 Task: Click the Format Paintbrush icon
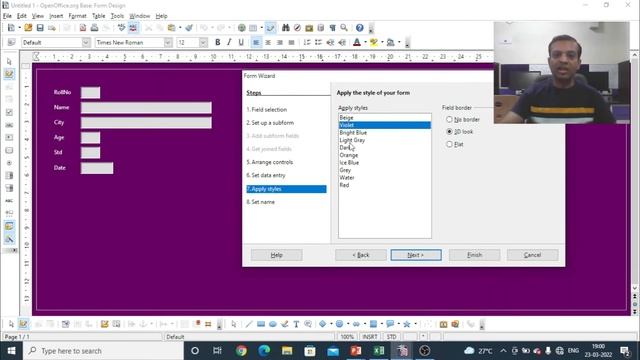(189, 28)
